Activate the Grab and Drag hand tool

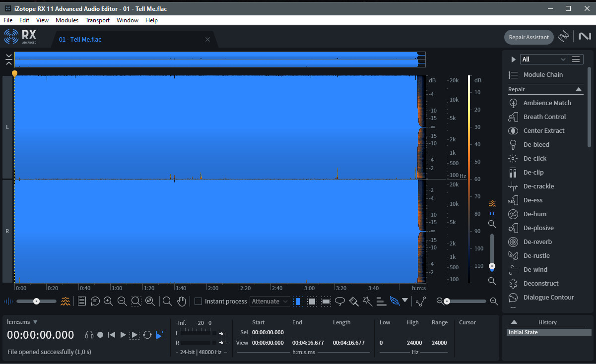coord(182,301)
